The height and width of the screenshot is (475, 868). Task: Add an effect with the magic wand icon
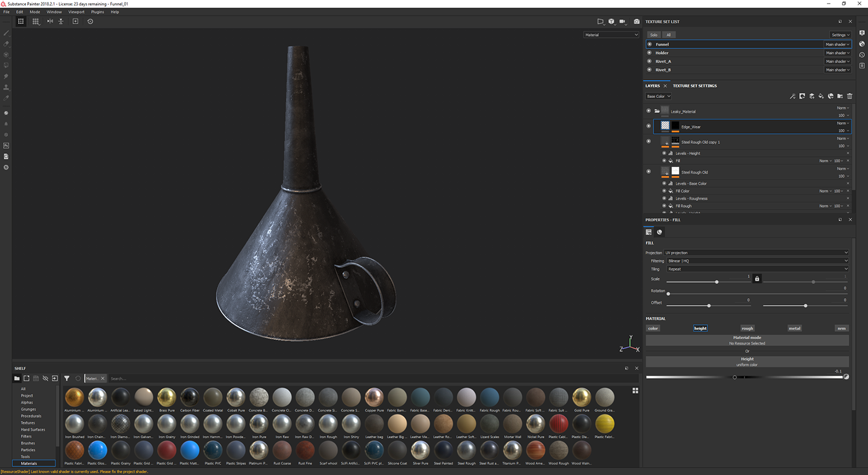coord(792,96)
